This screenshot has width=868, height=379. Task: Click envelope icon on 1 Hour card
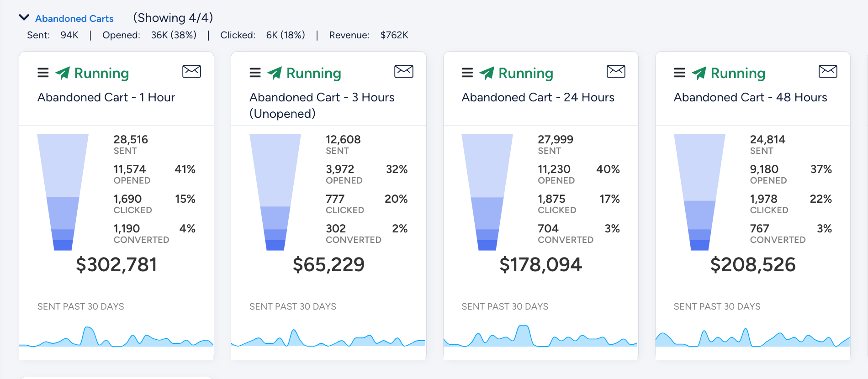[191, 71]
